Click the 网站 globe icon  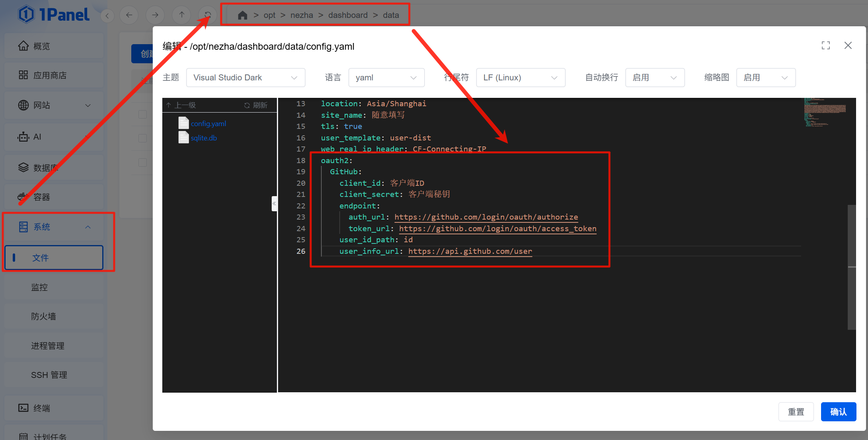[23, 105]
